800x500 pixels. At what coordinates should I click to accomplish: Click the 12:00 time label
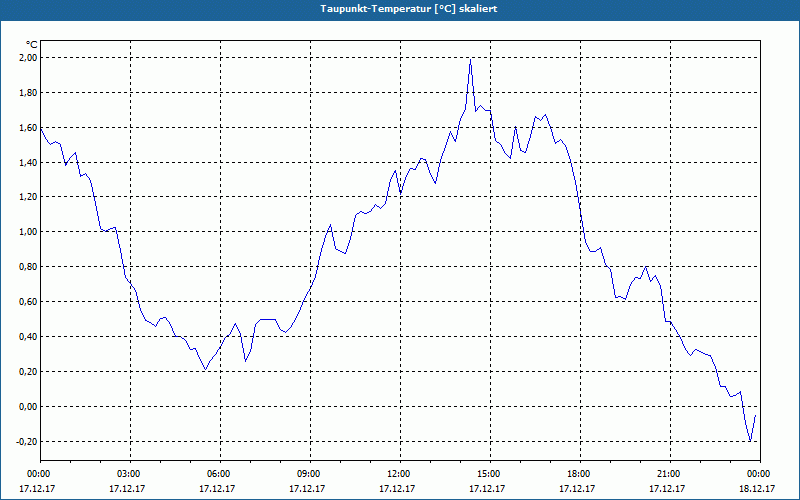point(399,474)
